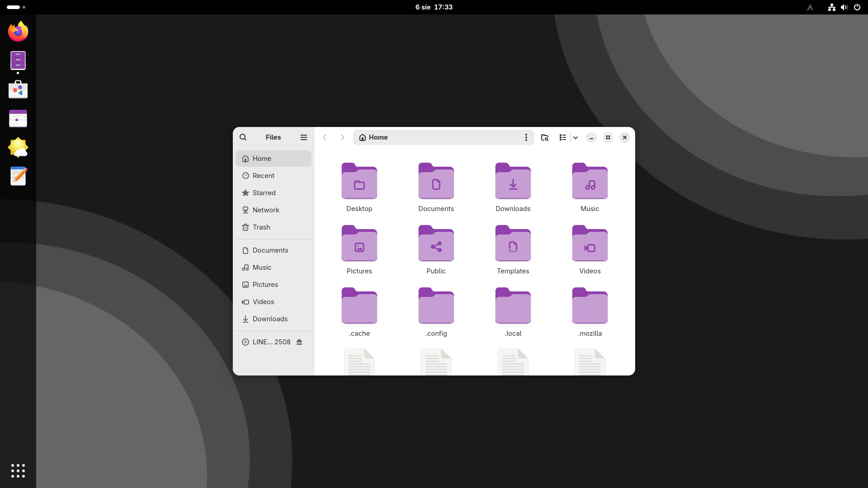Eject the LINE... 2508 volume
This screenshot has width=868, height=488.
pos(299,342)
